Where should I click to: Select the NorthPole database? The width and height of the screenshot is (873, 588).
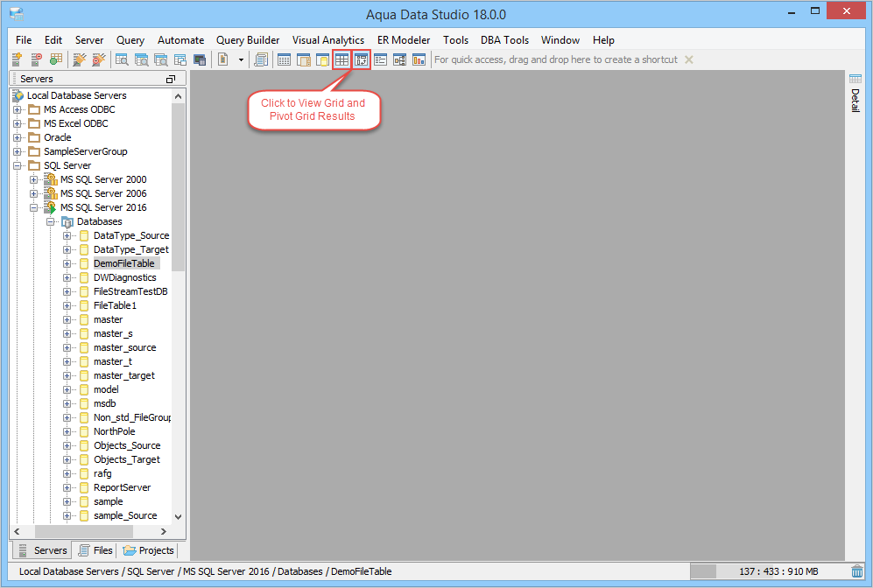(x=114, y=431)
